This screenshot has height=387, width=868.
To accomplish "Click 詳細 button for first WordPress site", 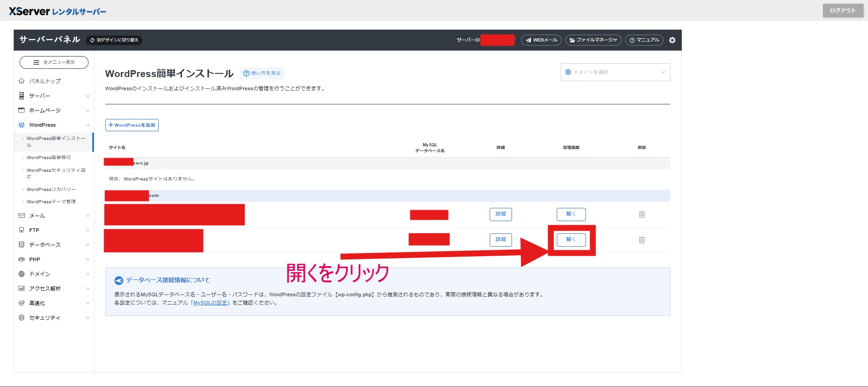I will click(501, 214).
